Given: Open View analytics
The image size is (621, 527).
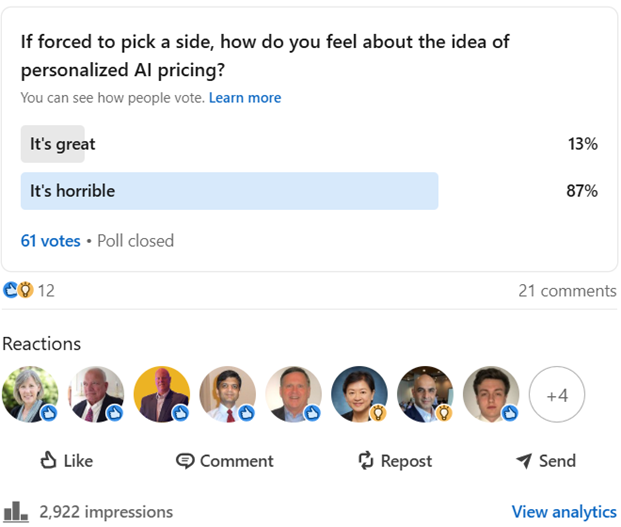Looking at the screenshot, I should click(x=564, y=511).
